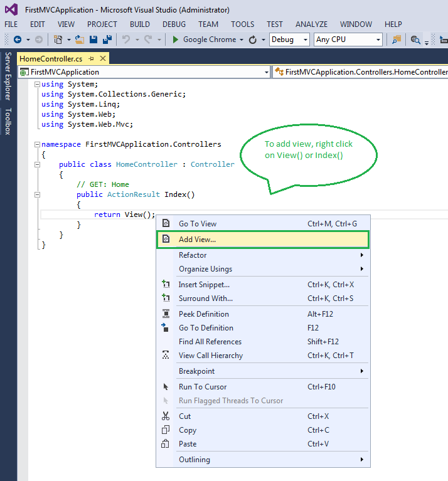Start debugging with the green play icon
The height and width of the screenshot is (481, 448).
click(x=176, y=40)
